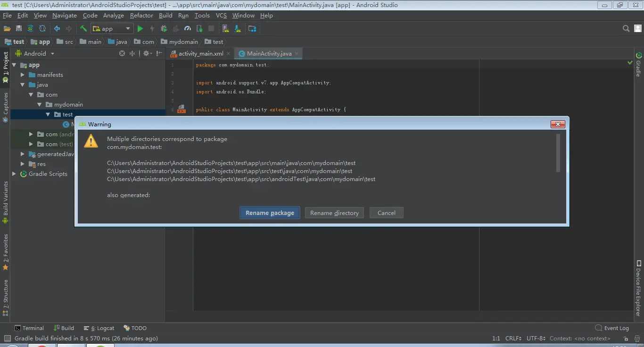Hide the Project panel with hide icon
Viewport: 644px width, 347px height.
point(159,54)
